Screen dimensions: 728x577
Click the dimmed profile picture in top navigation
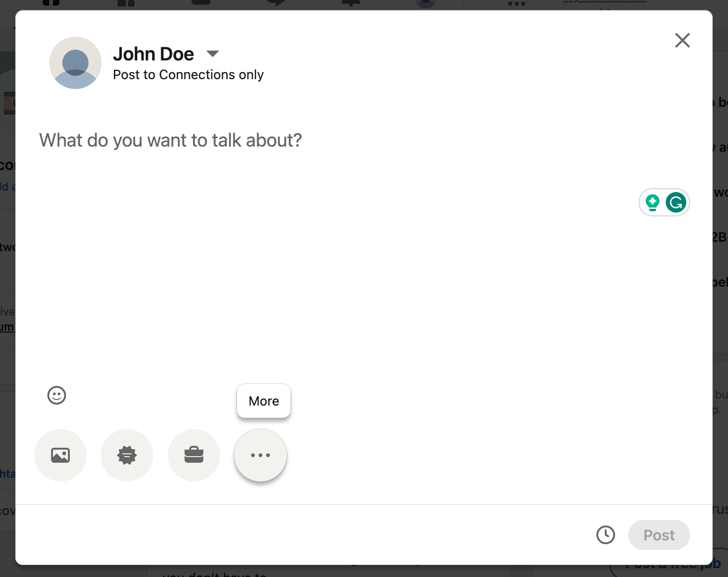click(x=426, y=4)
